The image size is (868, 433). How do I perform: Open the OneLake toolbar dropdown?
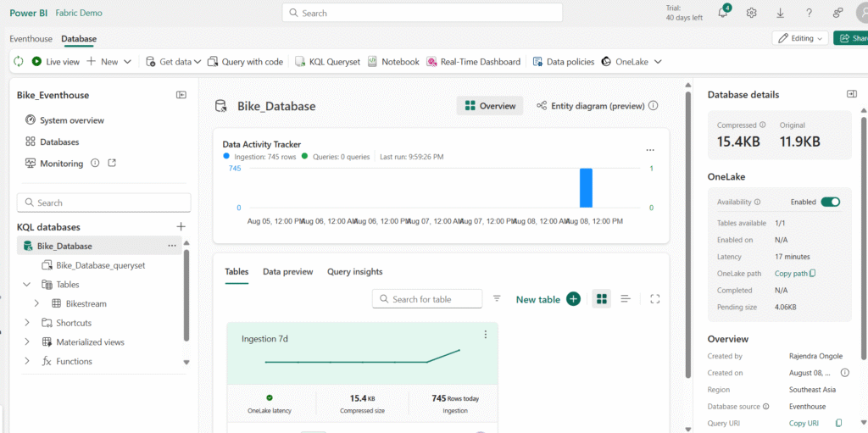tap(631, 62)
